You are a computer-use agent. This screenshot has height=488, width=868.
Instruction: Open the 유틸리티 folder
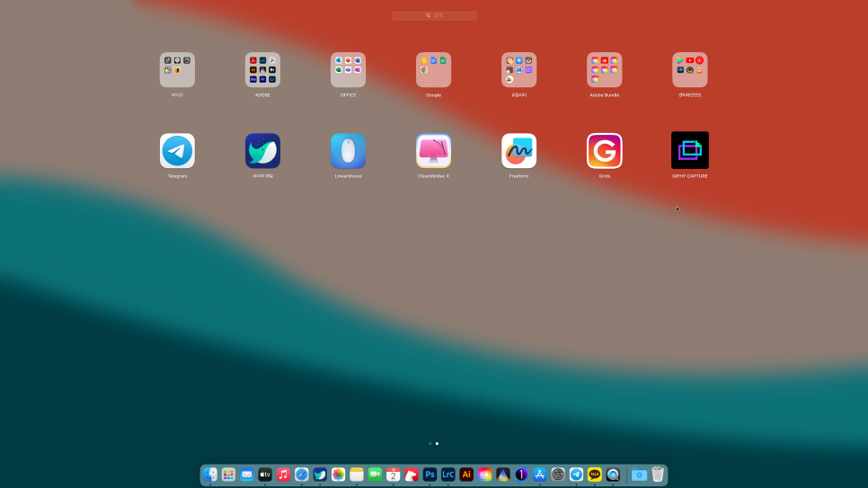518,70
